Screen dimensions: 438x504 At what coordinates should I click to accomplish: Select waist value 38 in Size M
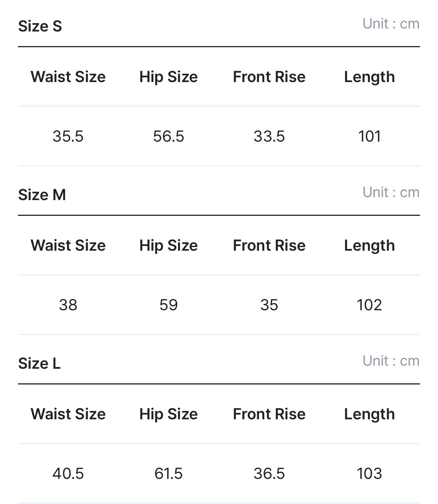68,305
